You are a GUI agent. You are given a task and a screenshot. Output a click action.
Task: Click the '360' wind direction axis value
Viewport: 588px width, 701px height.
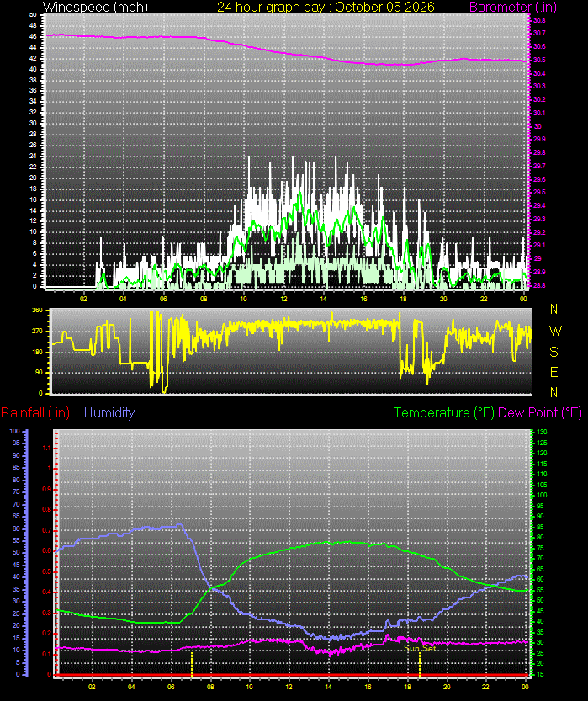[37, 310]
